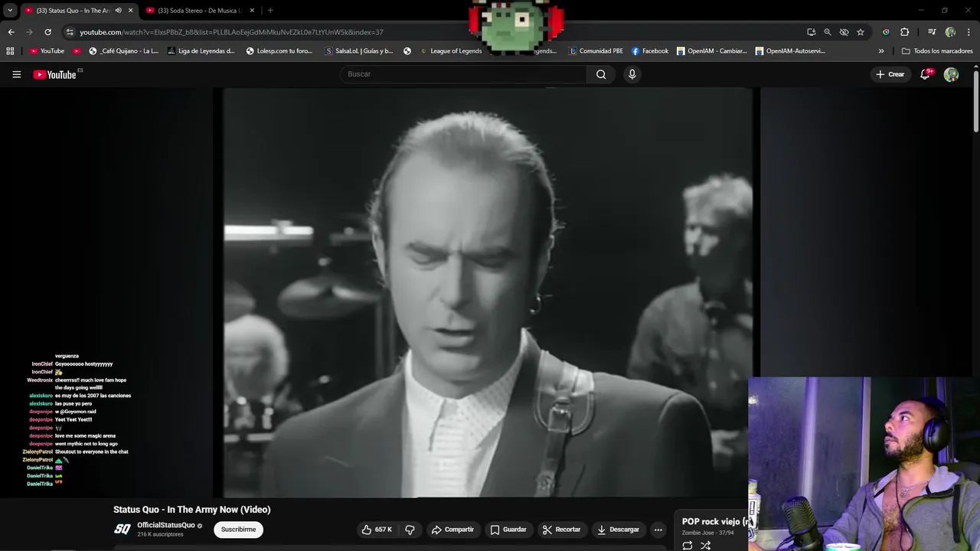
Task: Open the Liga de Leyendas bookmark
Action: point(201,51)
